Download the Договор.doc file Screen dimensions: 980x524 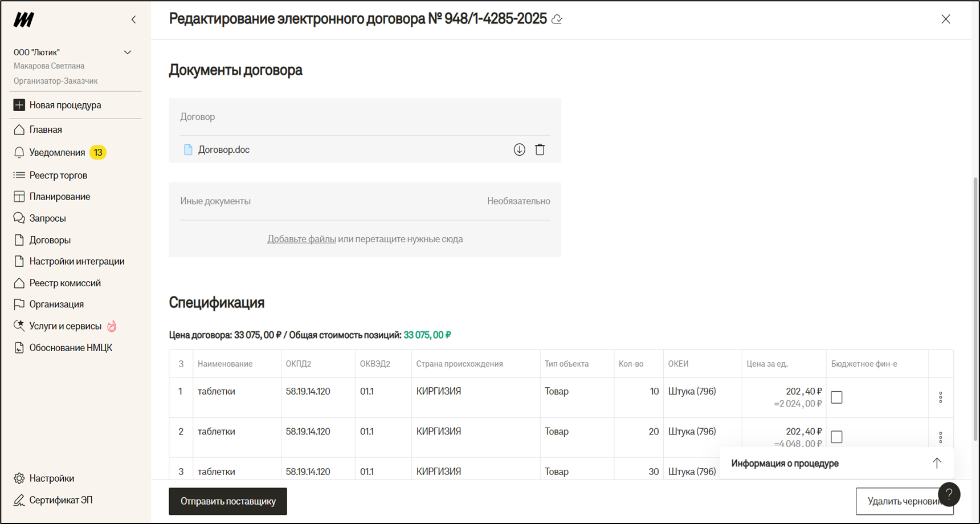click(x=519, y=149)
